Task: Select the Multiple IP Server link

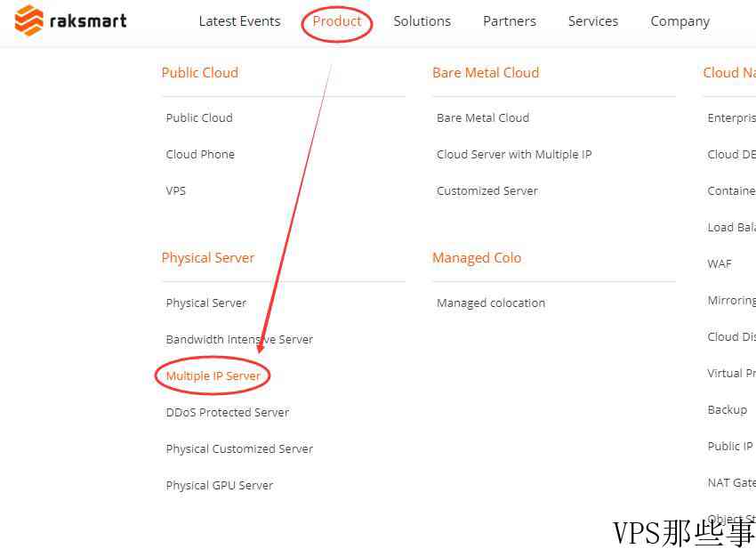Action: pos(213,375)
